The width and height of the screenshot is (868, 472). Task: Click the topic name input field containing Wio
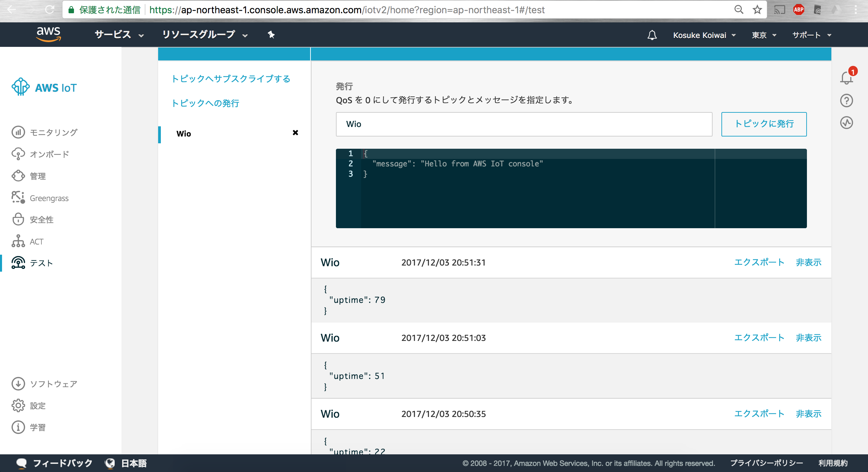(524, 124)
